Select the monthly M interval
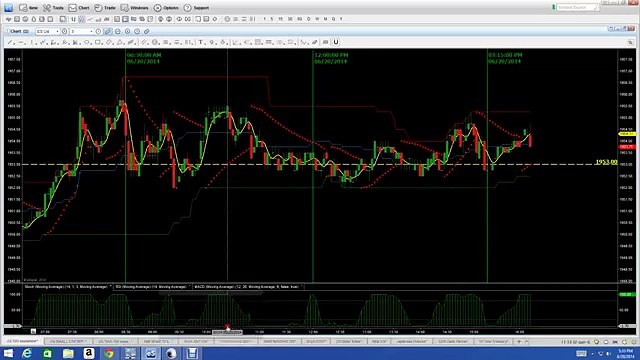The width and height of the screenshot is (640, 360). pyautogui.click(x=325, y=19)
